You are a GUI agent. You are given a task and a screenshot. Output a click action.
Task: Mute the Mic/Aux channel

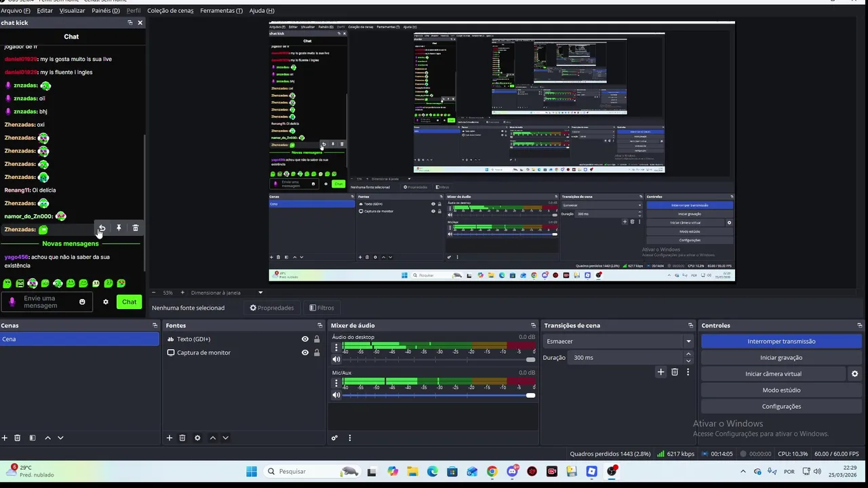pos(336,395)
